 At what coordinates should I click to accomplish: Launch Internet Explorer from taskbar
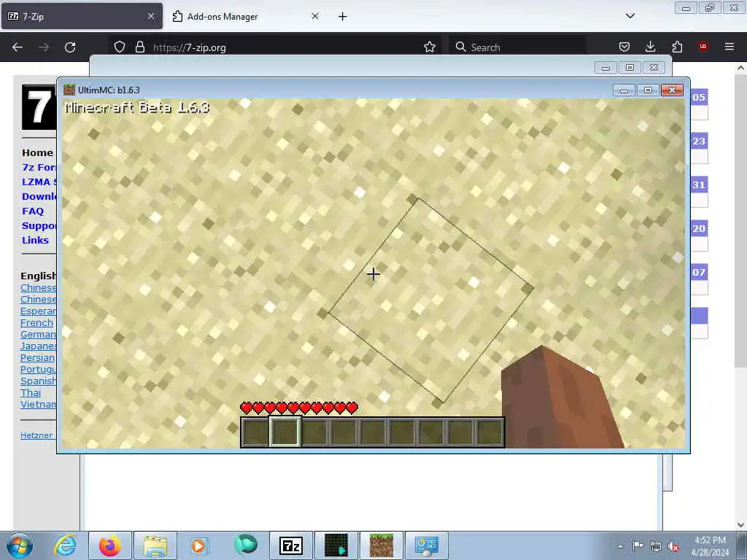(65, 545)
